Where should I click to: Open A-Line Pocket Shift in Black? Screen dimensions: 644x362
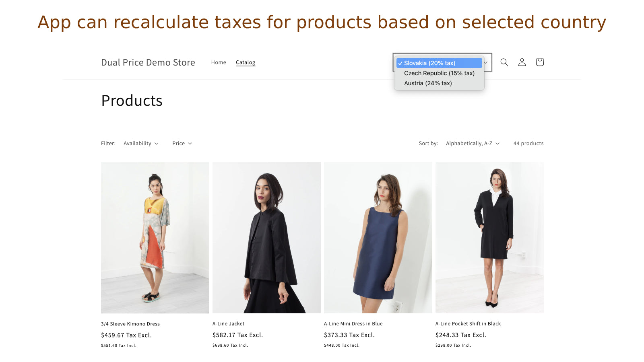tap(468, 323)
